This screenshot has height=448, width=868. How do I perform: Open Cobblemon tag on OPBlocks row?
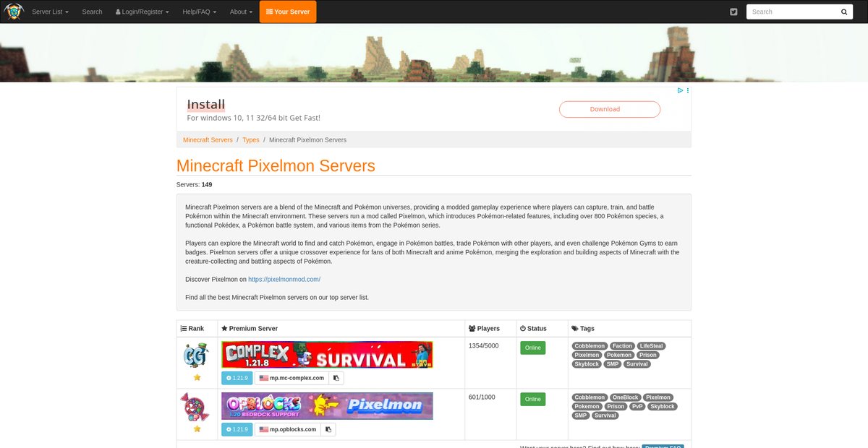(x=590, y=397)
